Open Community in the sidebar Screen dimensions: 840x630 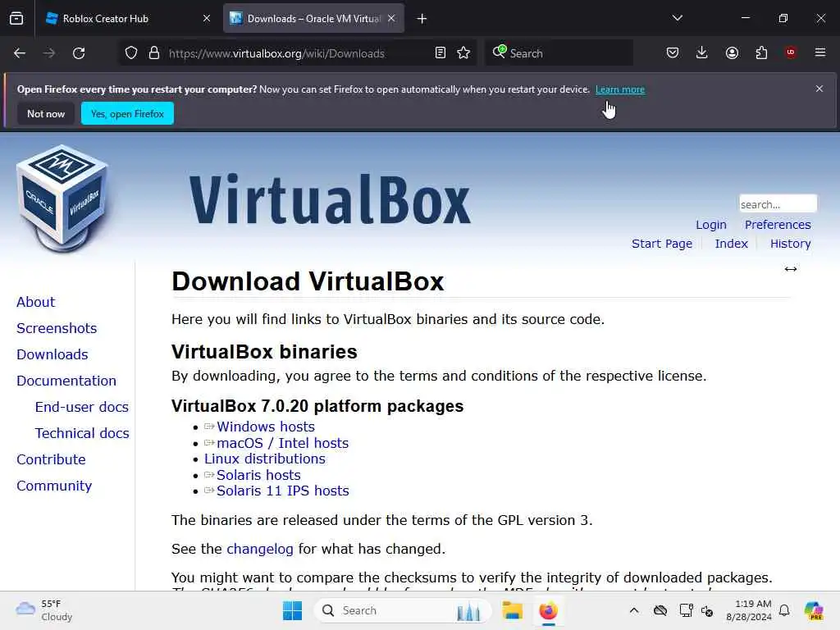[54, 486]
